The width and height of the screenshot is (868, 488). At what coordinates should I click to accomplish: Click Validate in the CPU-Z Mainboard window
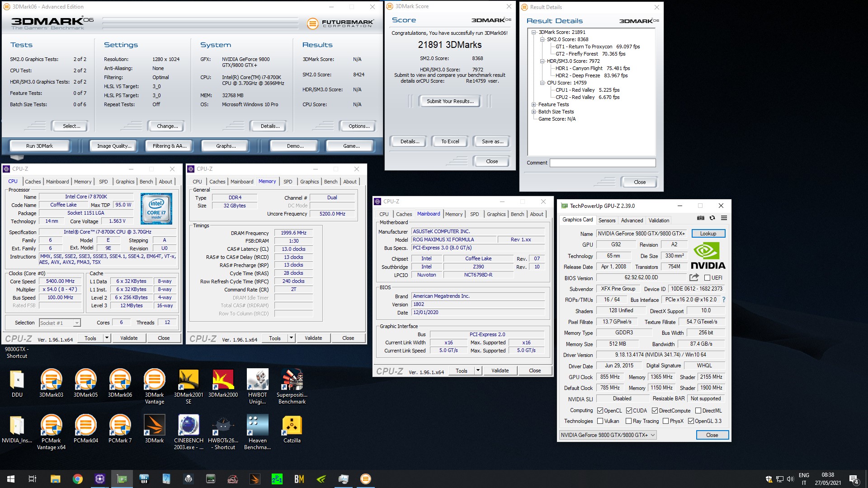tap(500, 371)
